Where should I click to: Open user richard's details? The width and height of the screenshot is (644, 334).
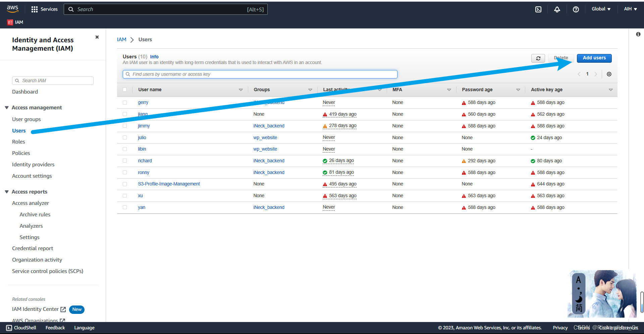click(145, 161)
